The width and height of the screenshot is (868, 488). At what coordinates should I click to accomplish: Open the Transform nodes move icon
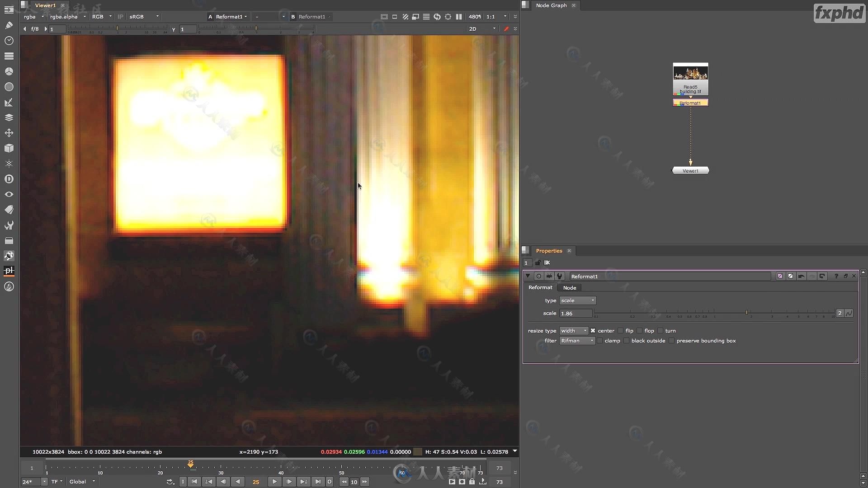(x=9, y=133)
